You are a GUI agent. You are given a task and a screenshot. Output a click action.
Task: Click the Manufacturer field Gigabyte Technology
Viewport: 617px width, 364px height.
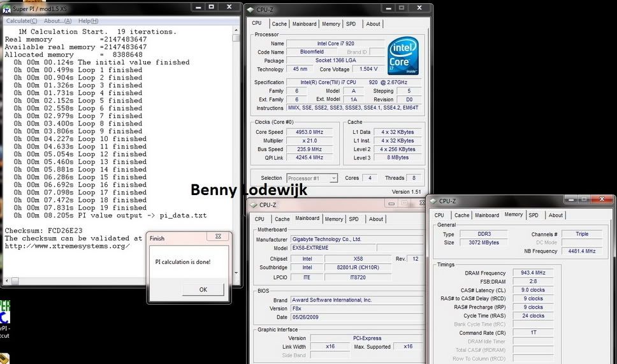(356, 239)
